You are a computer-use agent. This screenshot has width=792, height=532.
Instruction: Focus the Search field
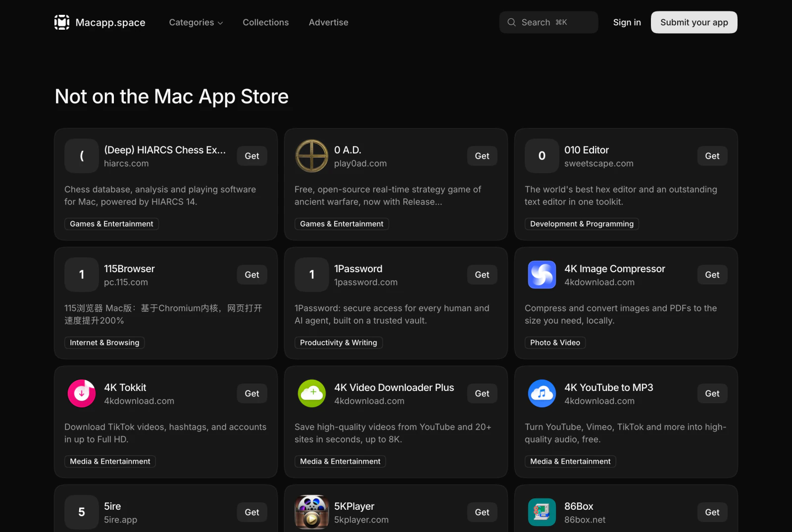point(548,22)
